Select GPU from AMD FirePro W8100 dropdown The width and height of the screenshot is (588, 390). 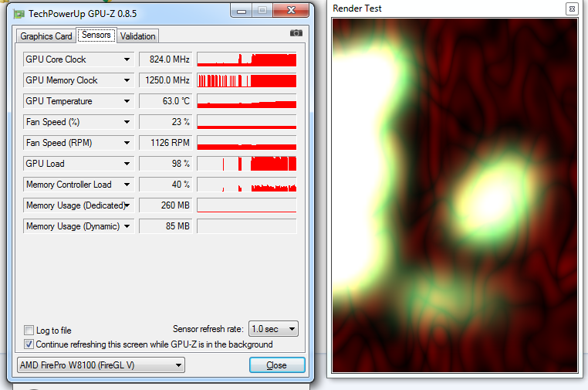click(101, 365)
